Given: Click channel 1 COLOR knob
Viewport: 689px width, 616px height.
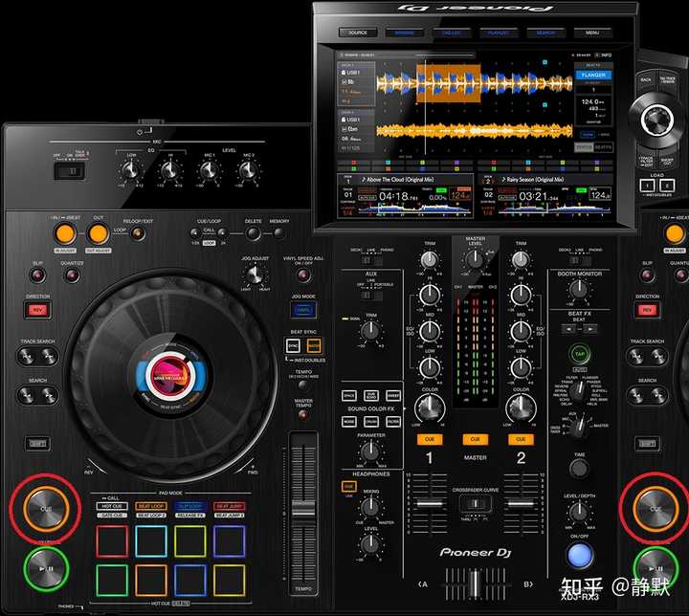Looking at the screenshot, I should pyautogui.click(x=430, y=407).
